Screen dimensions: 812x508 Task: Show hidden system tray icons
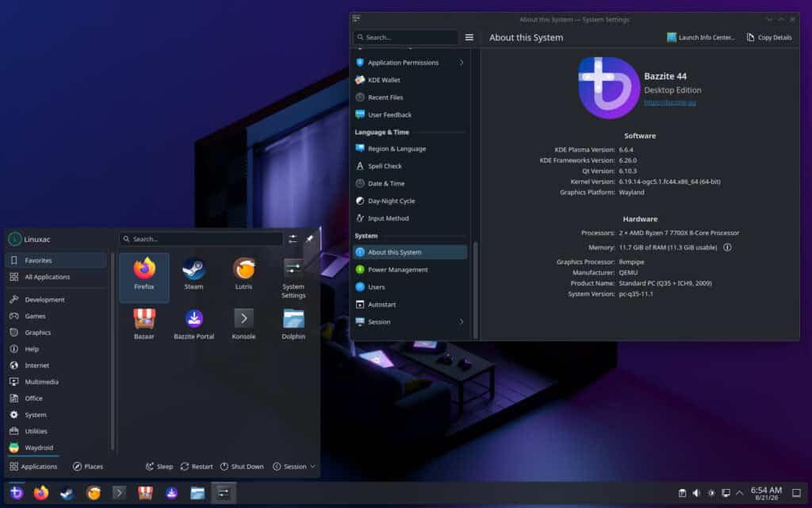(740, 493)
